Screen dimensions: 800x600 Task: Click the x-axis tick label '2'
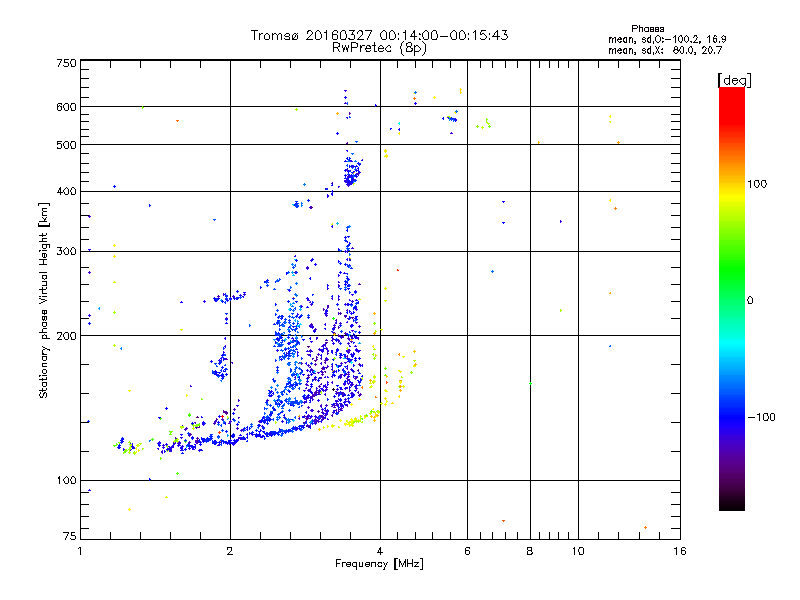(x=230, y=551)
